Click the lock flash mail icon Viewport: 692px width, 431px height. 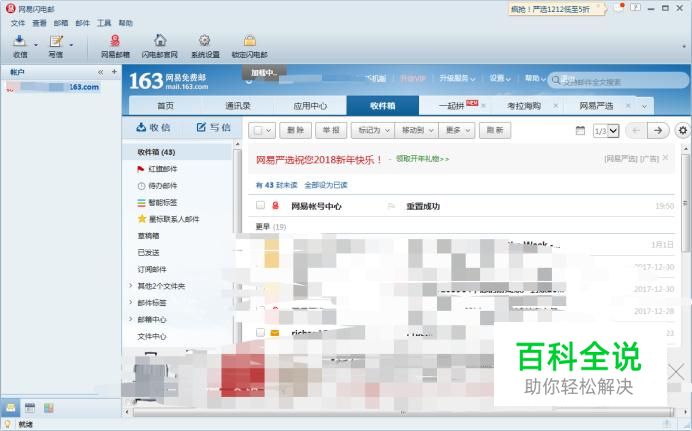tap(250, 41)
